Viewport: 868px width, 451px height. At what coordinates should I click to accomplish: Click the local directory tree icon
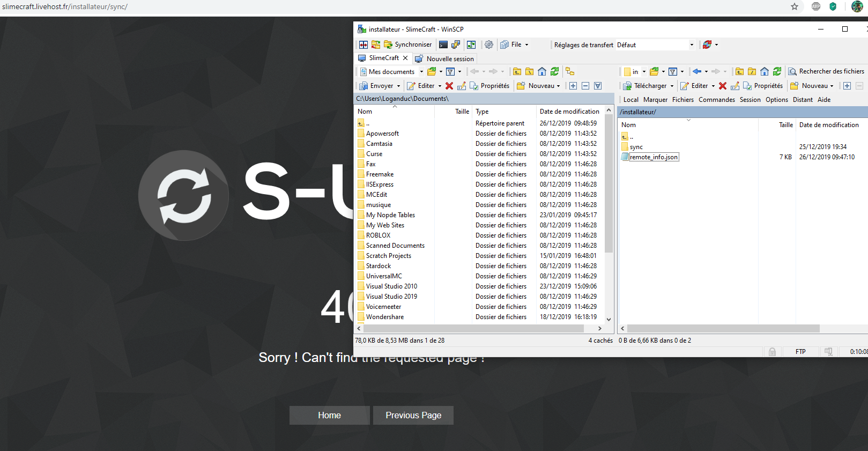coord(570,71)
